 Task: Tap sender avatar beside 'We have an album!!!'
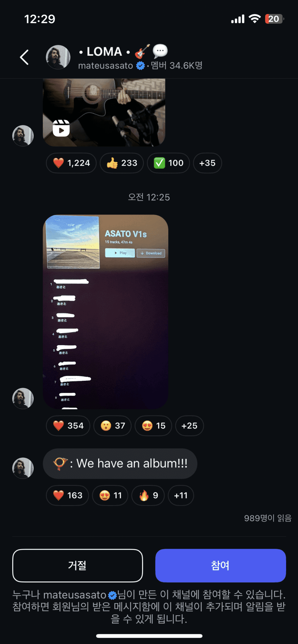pos(23,468)
